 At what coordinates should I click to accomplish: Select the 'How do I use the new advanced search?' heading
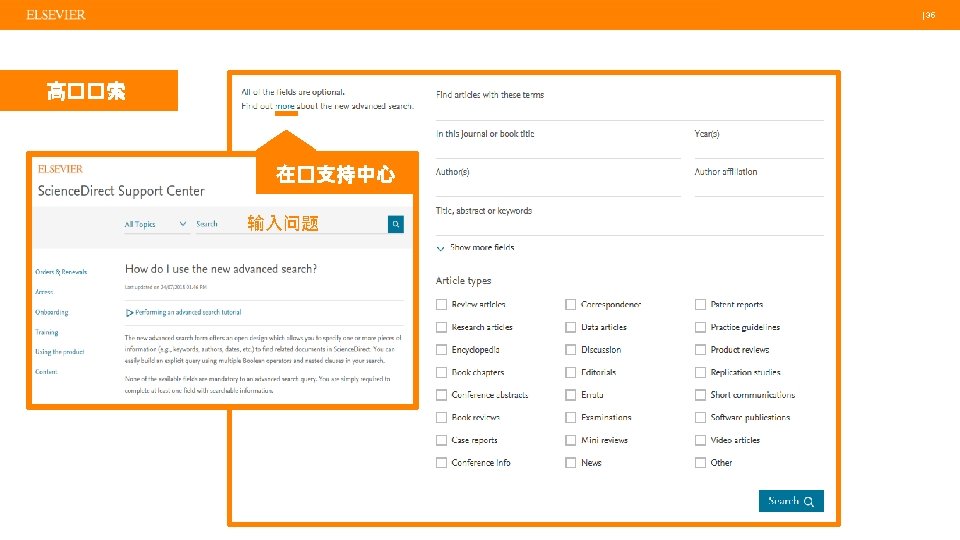tap(221, 269)
